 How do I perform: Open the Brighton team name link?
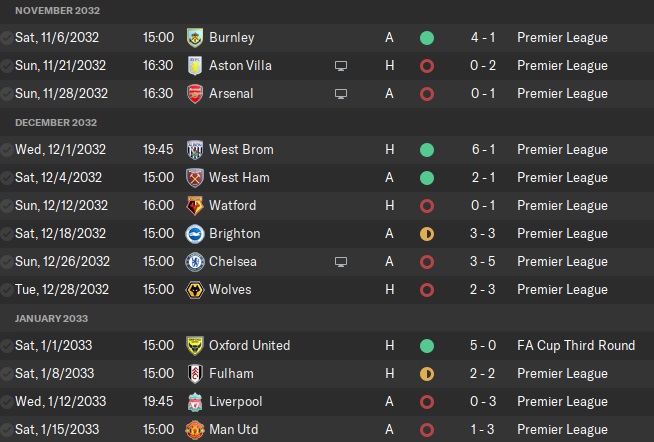pos(234,234)
